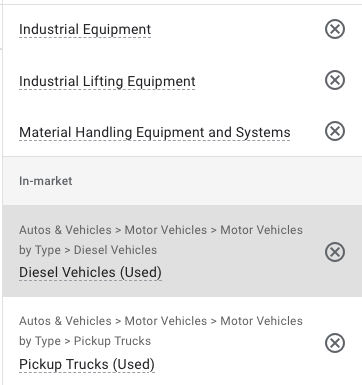Click Autos & Vehicles in the Pickup Trucks breadcrumb
362x385 pixels.
(65, 321)
